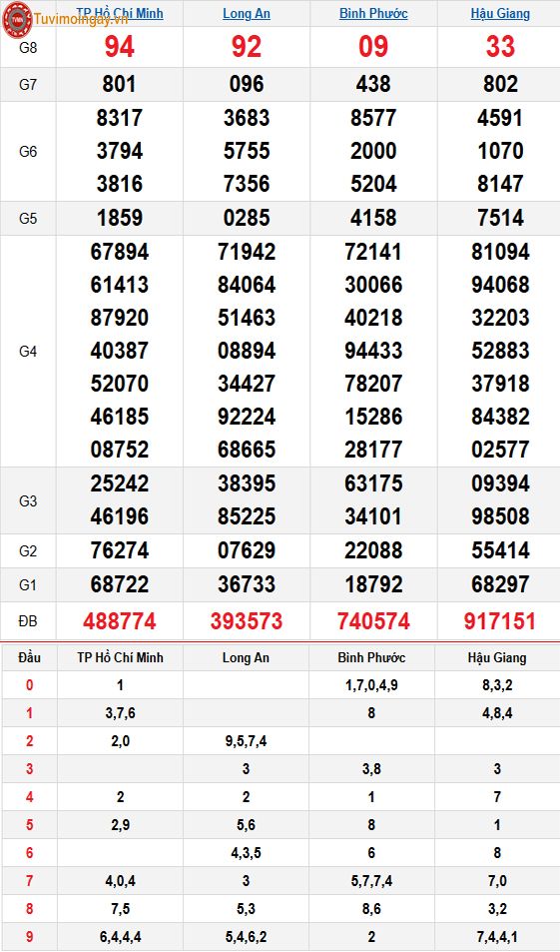Click the G8 result 33 for Hậu Giang
The height and width of the screenshot is (952, 560).
coord(500,47)
